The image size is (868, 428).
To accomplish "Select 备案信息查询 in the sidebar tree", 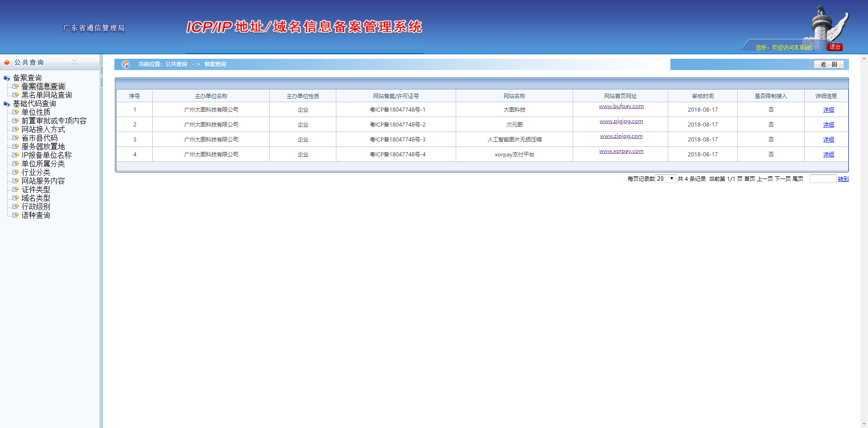I will 43,86.
